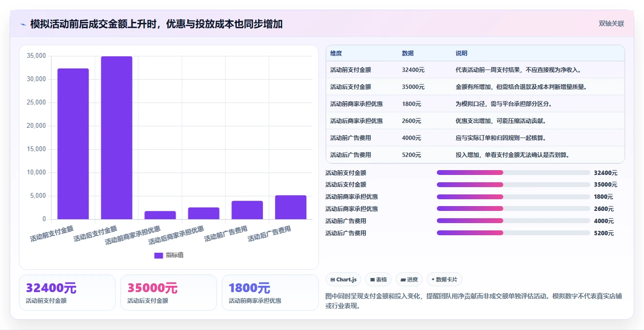644x330 pixels.
Task: Click the 活动前商家承担优惠 chart bar
Action: point(160,215)
